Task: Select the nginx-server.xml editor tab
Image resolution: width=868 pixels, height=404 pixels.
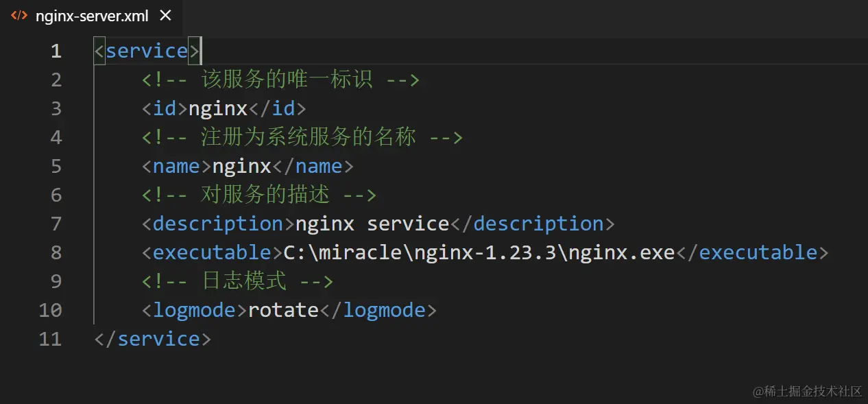Action: (91, 16)
